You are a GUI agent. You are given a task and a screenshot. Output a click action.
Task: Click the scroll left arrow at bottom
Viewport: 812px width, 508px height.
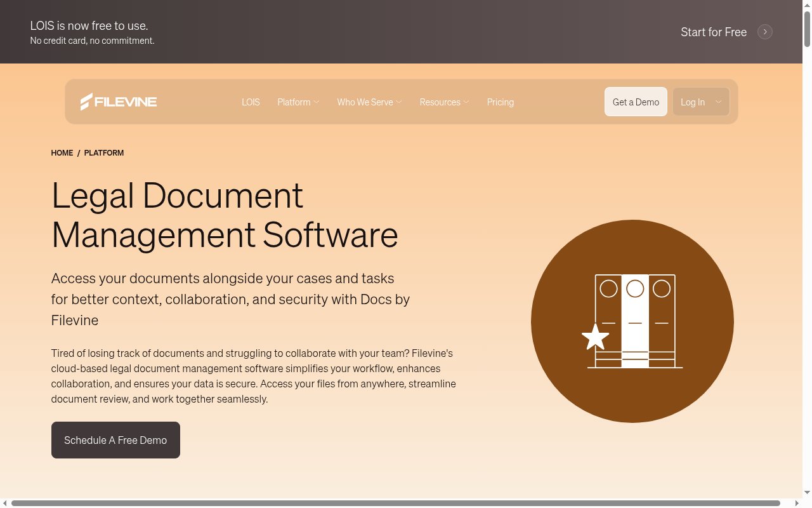(4, 504)
